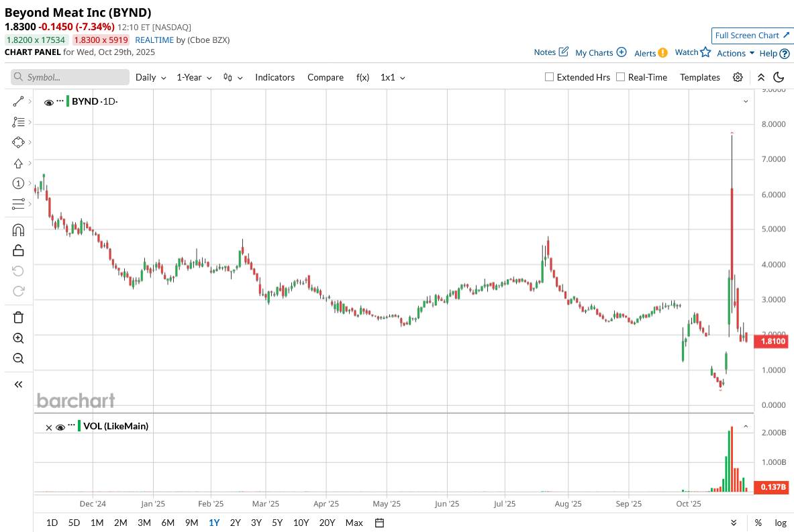Open BYND series options ellipsis
794x532 pixels.
[x=60, y=101]
